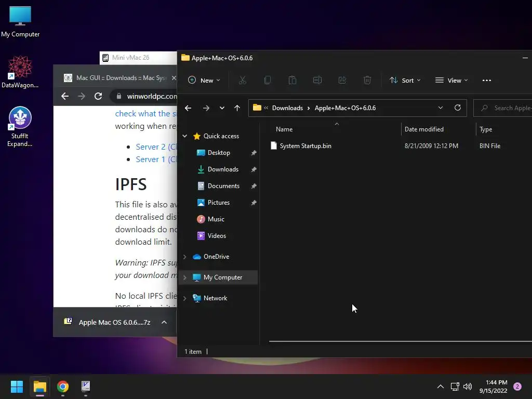This screenshot has width=532, height=399.
Task: Open volume tray icon
Action: pyautogui.click(x=468, y=387)
